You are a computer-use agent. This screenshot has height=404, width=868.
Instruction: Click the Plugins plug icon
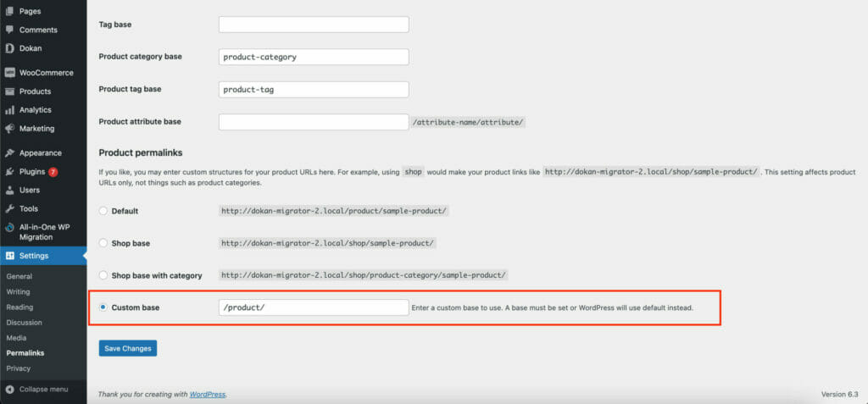click(x=9, y=172)
